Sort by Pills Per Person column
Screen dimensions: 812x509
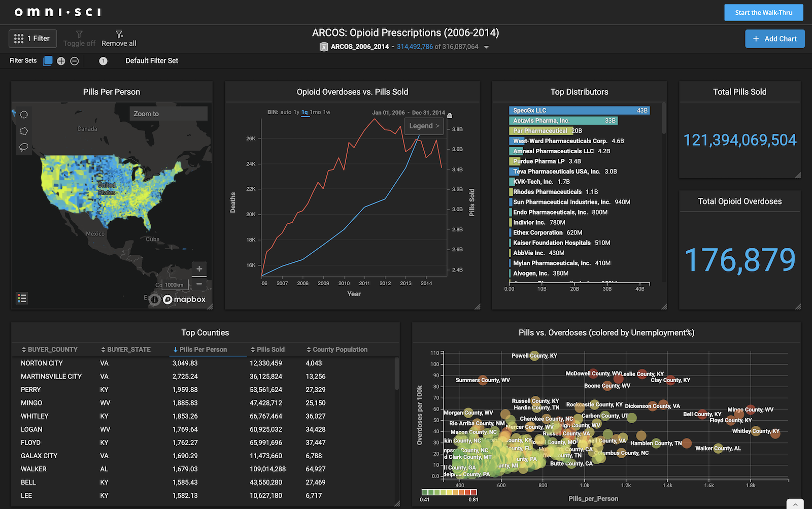pos(200,350)
